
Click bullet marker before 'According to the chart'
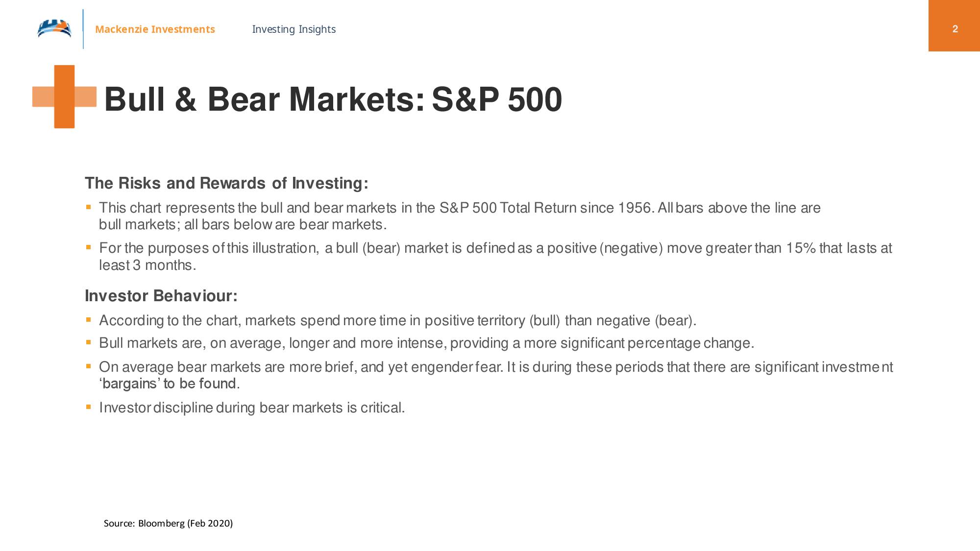click(89, 320)
